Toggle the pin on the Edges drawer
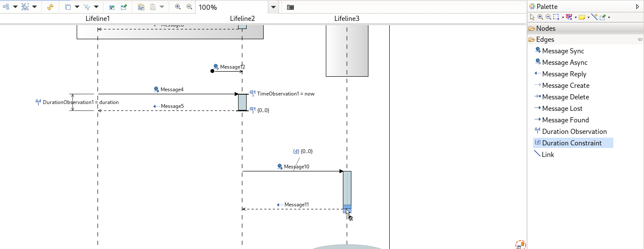644x249 pixels. click(640, 40)
